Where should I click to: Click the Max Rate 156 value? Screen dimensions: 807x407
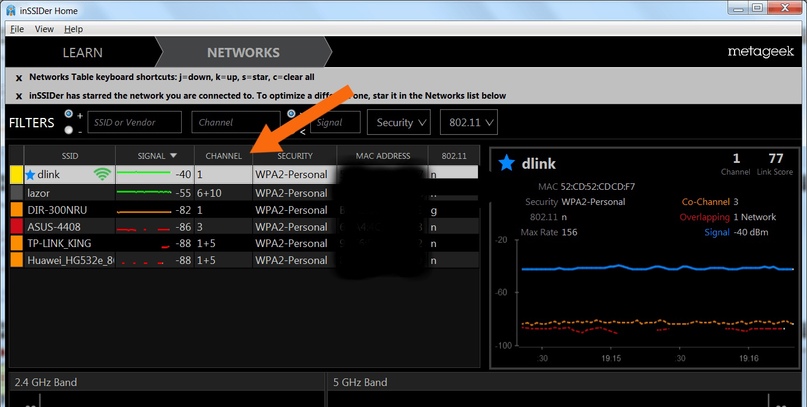(569, 232)
